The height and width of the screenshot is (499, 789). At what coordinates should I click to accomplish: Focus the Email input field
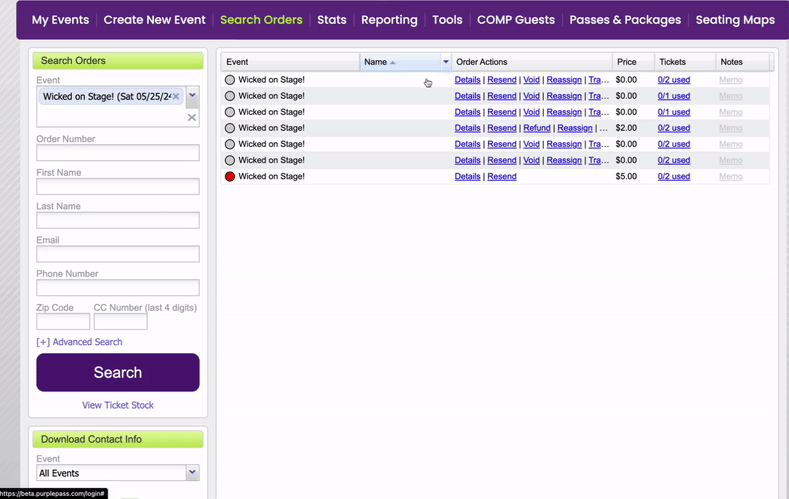(118, 254)
